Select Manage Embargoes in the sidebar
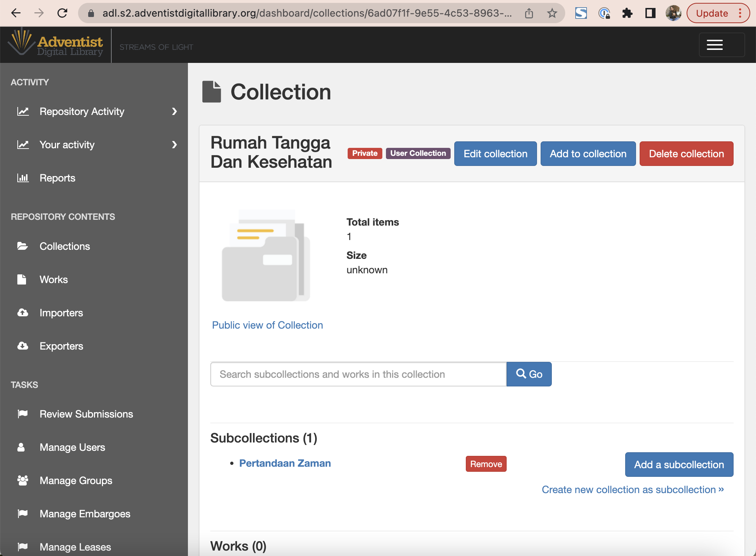Screen dimensions: 756x556 [85, 514]
